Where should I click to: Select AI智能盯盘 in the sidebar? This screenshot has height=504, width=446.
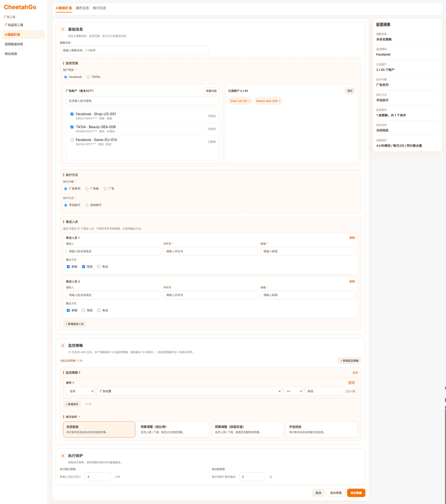(24, 35)
